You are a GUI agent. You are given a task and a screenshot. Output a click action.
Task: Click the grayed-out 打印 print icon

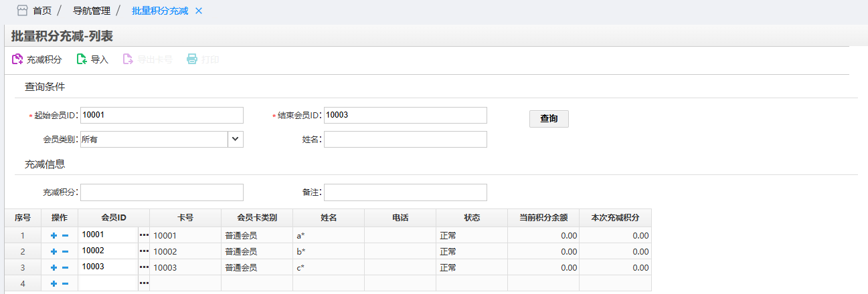pyautogui.click(x=192, y=59)
